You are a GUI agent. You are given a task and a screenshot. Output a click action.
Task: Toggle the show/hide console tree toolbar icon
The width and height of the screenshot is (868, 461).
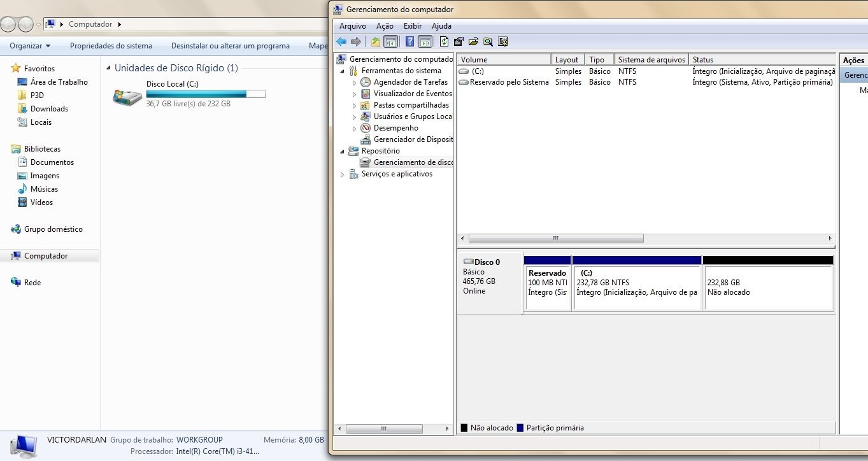[x=391, y=42]
